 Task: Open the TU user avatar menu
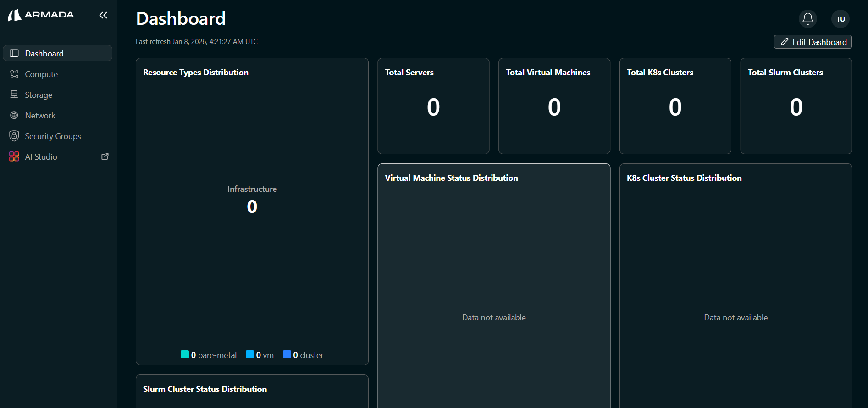click(x=840, y=19)
